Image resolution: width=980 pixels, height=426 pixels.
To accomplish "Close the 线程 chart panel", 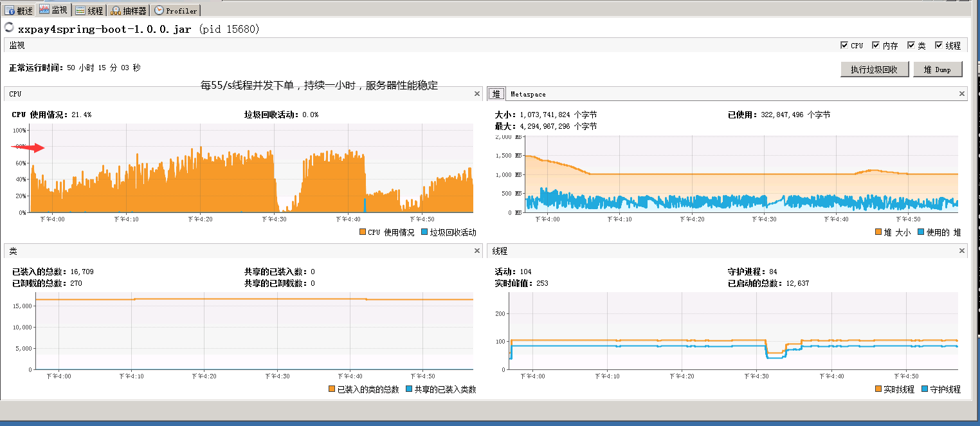I will pyautogui.click(x=962, y=251).
